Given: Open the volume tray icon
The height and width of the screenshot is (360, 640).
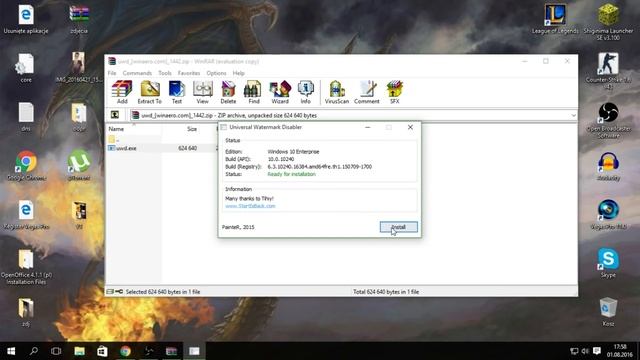Looking at the screenshot, I should [x=585, y=351].
